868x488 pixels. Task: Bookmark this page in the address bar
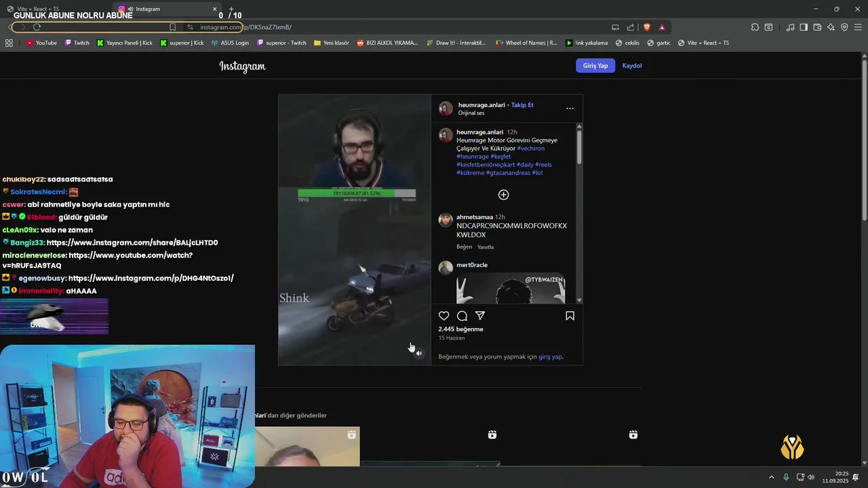coord(172,27)
